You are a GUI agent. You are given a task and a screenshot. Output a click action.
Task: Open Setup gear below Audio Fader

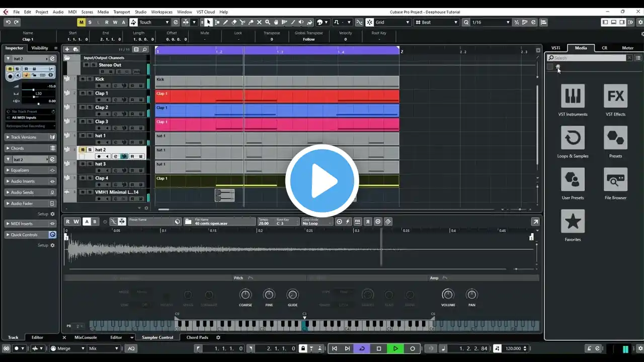click(52, 214)
